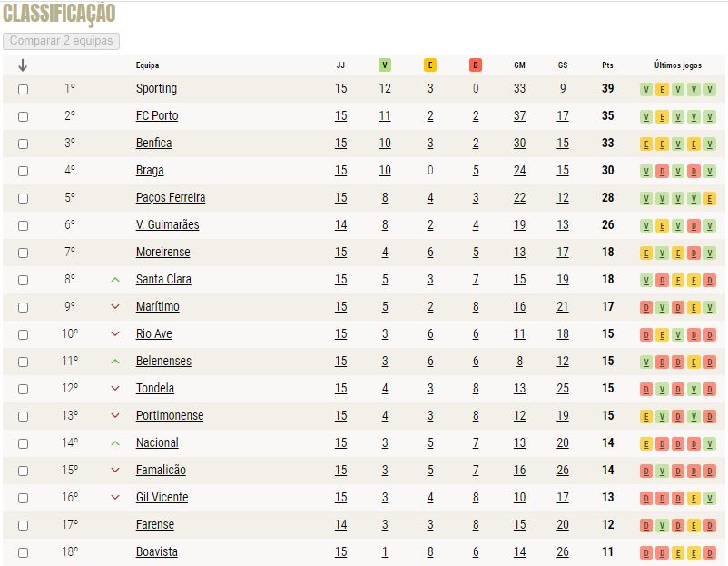This screenshot has width=728, height=566.
Task: Click Sporting's 33 goals scored number
Action: tap(519, 89)
